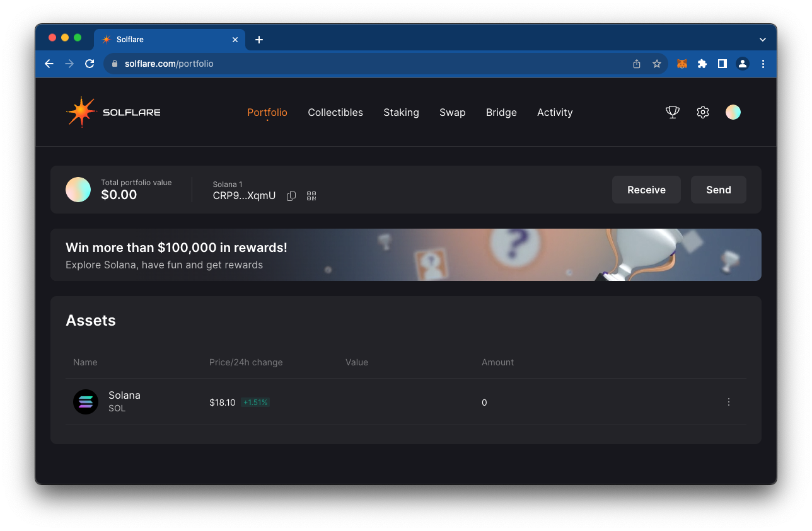Screen dimensions: 812x531
Task: Open the rewards trophy panel
Action: tap(672, 112)
